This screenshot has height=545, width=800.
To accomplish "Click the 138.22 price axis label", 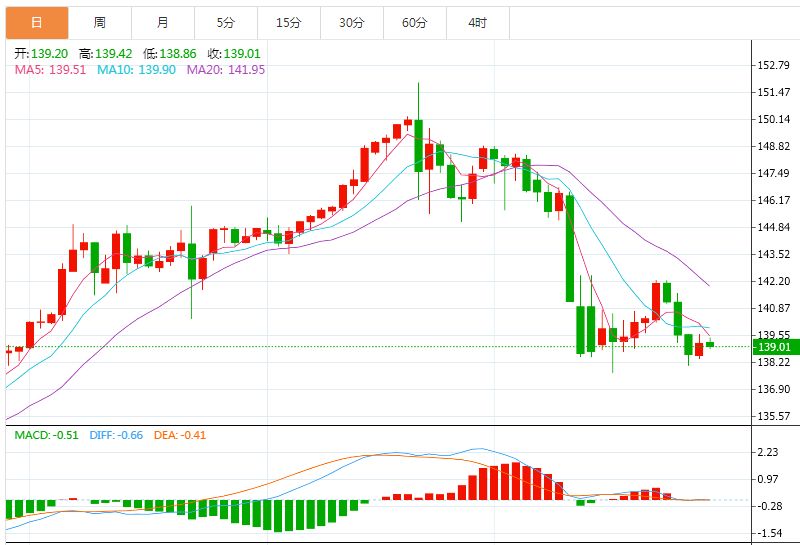I will (x=773, y=362).
